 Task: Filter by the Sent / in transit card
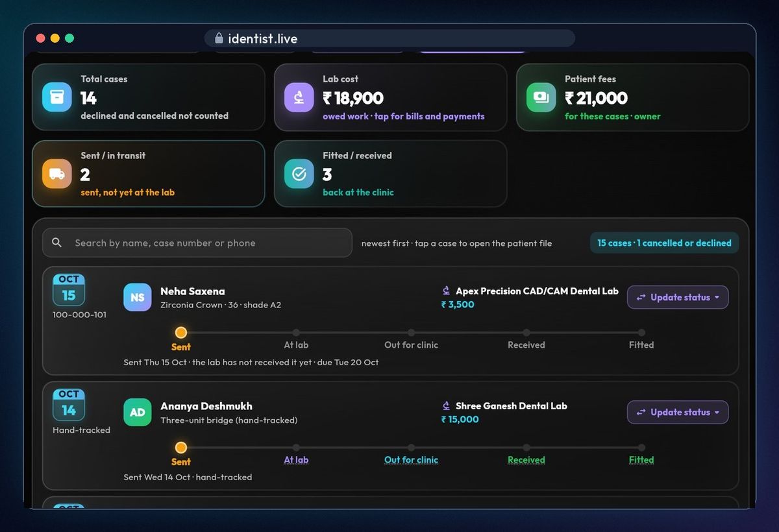149,174
